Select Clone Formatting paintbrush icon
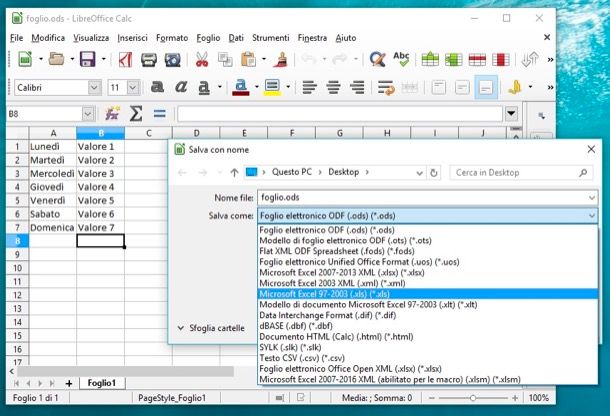This screenshot has width=610, height=416. [x=280, y=60]
